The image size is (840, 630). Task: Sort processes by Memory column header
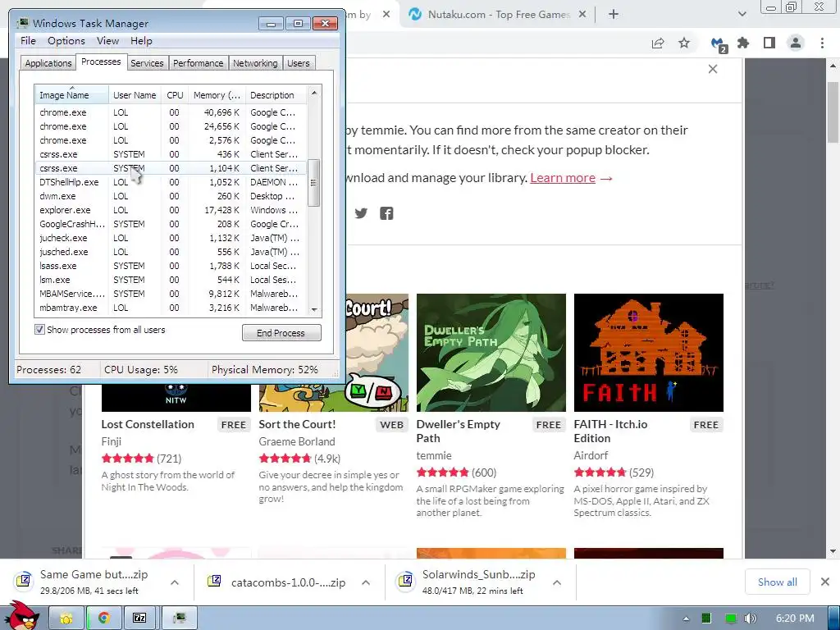217,95
